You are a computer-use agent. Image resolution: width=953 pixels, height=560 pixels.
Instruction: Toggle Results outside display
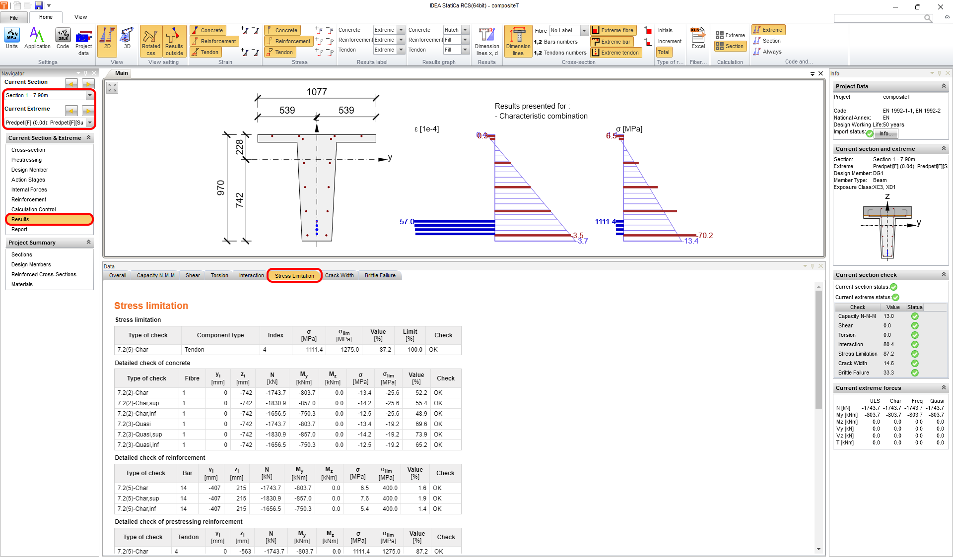tap(174, 42)
